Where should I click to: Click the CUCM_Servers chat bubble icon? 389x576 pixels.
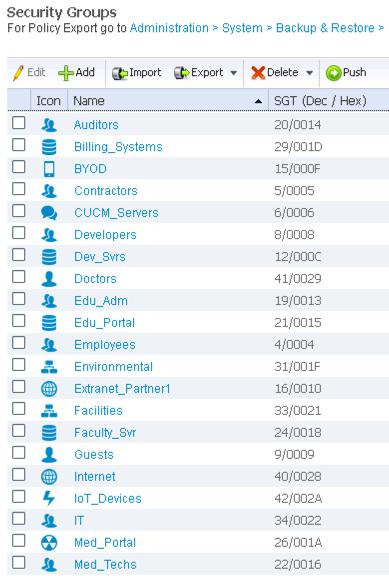(49, 213)
